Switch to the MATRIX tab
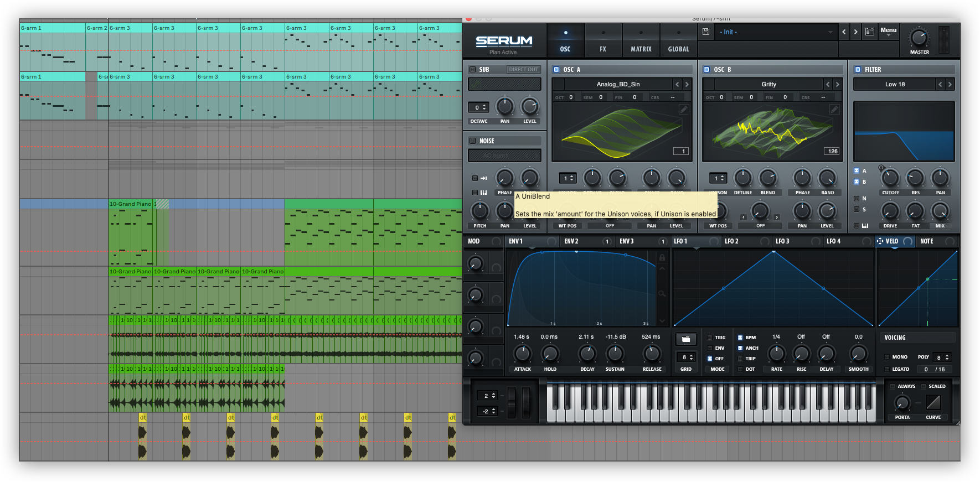This screenshot has height=482, width=980. coord(641,40)
